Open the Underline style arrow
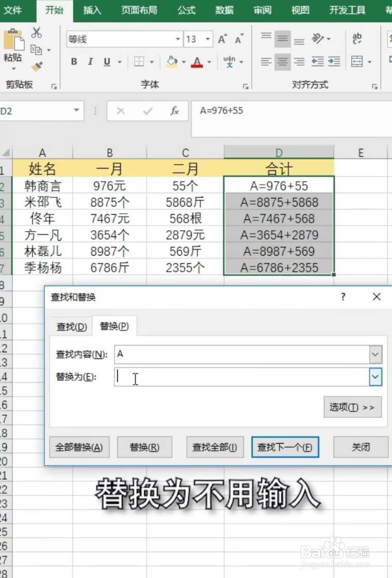Screen dimensions: 392x578 tap(120, 62)
